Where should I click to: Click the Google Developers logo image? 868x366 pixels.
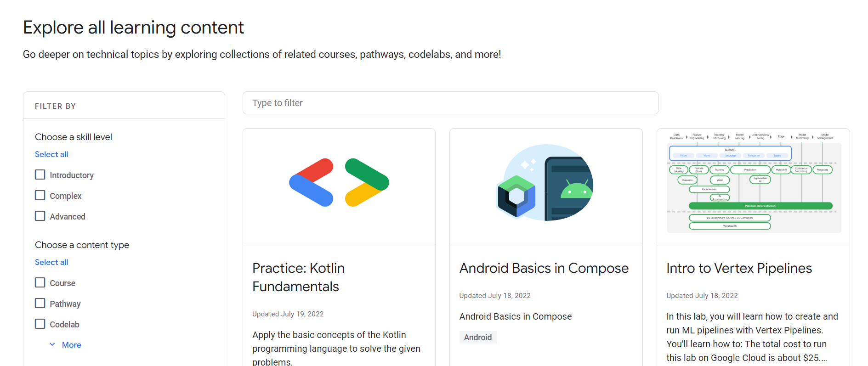[x=339, y=183]
